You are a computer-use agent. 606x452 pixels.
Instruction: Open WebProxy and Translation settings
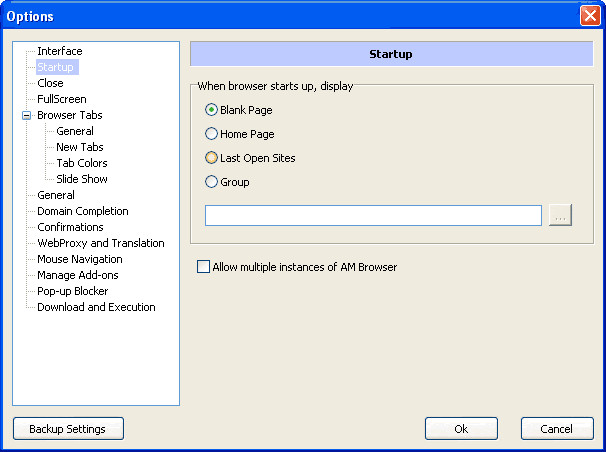coord(101,243)
